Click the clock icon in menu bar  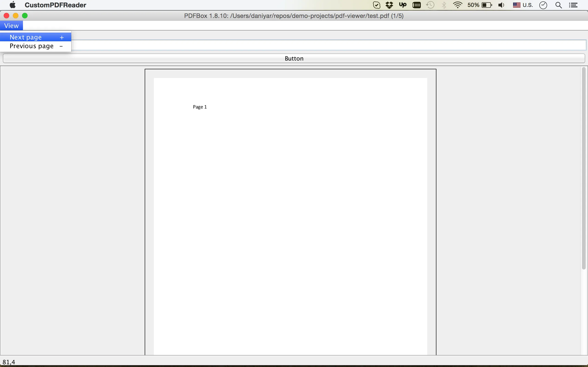543,5
